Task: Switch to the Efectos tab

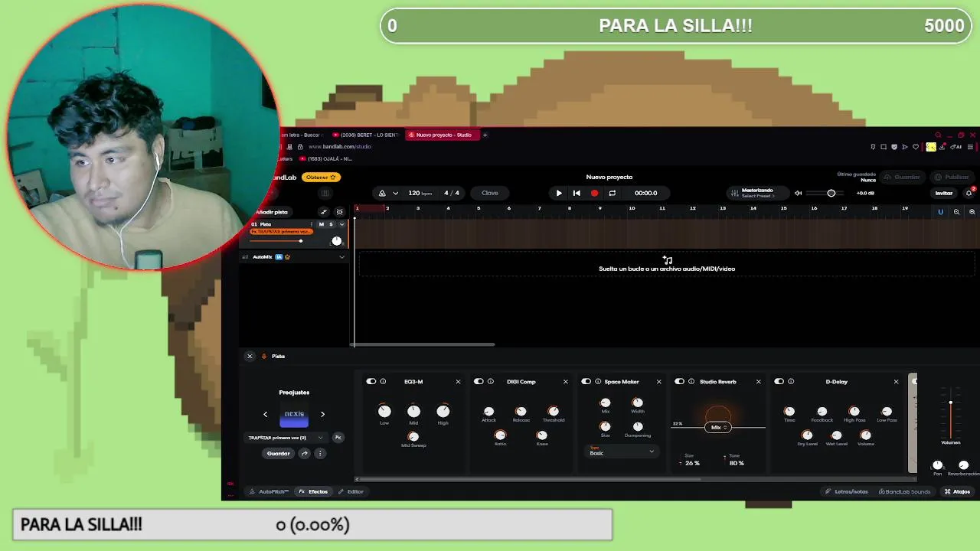Action: (x=313, y=491)
